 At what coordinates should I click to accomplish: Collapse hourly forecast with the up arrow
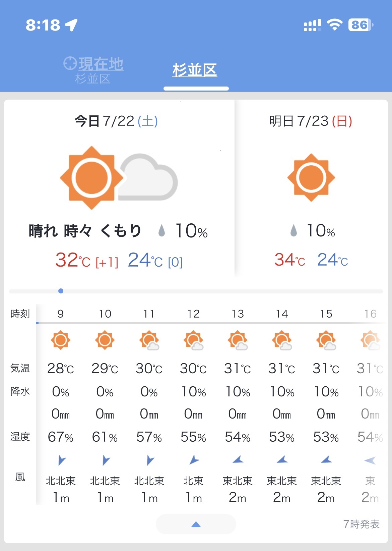pos(196,524)
